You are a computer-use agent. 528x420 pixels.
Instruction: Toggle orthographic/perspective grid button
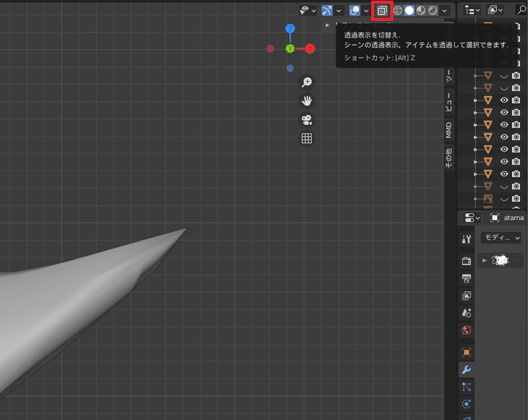(307, 139)
